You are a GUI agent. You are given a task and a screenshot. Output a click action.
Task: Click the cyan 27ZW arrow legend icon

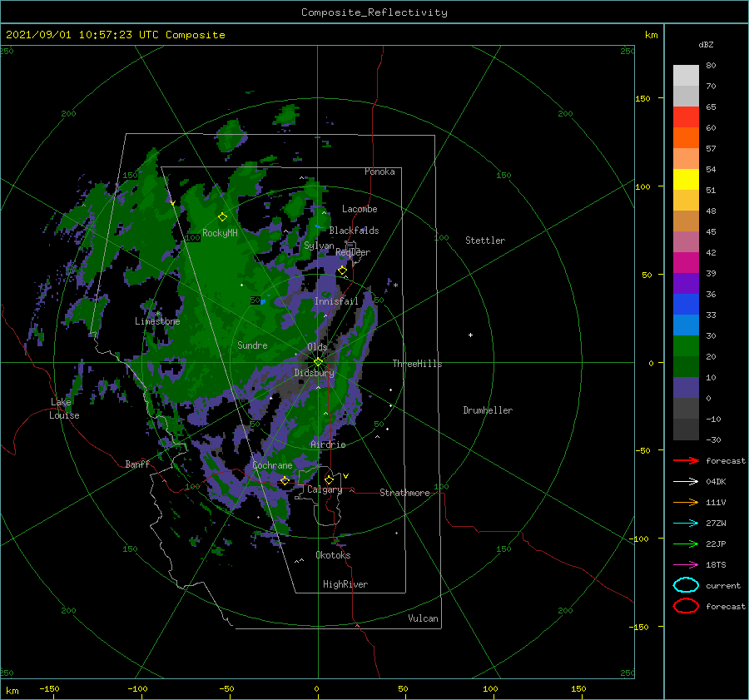point(686,524)
